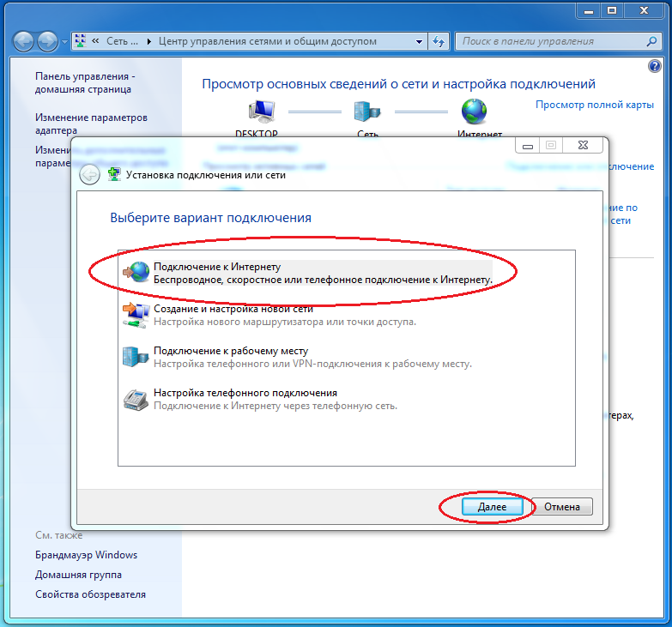The height and width of the screenshot is (627, 672).
Task: Click the 'Интернет' globe icon in network map
Action: (x=474, y=112)
